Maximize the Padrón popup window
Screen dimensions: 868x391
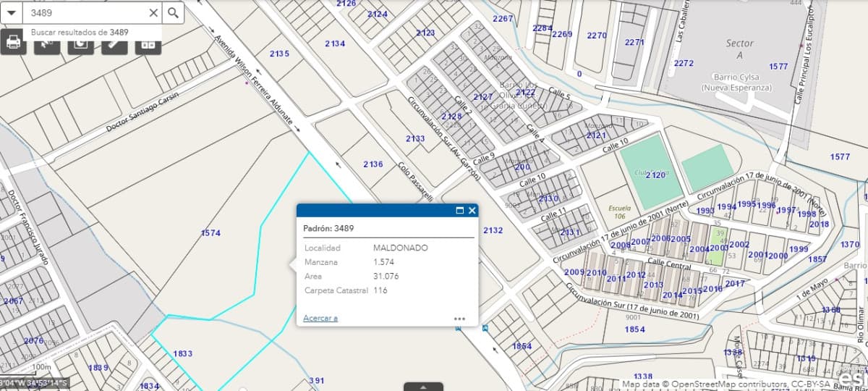coord(459,210)
